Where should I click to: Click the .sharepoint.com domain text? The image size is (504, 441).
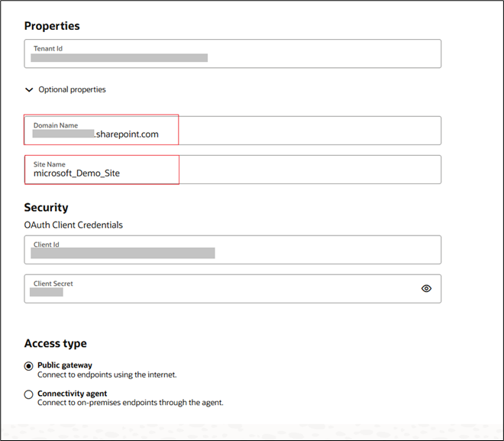pos(127,135)
